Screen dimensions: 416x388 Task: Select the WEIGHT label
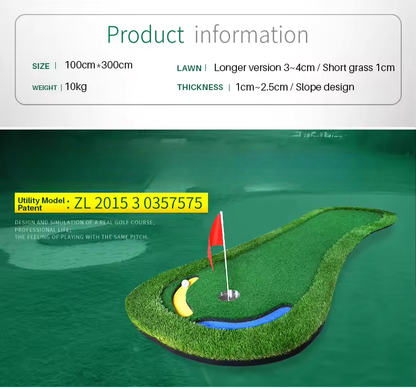(44, 88)
